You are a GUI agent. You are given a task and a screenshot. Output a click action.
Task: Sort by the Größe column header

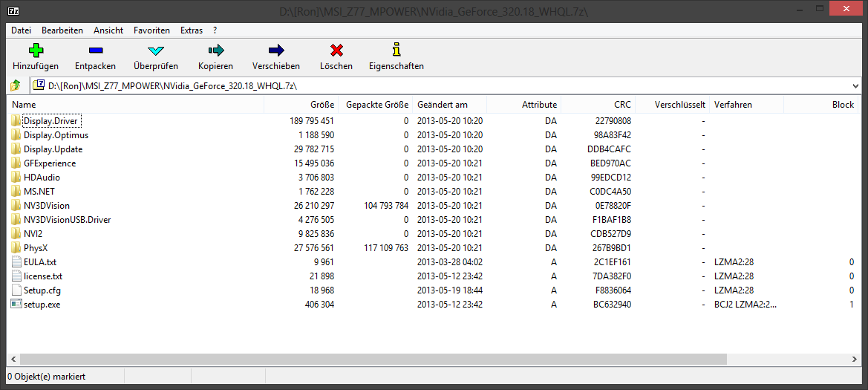tap(301, 104)
